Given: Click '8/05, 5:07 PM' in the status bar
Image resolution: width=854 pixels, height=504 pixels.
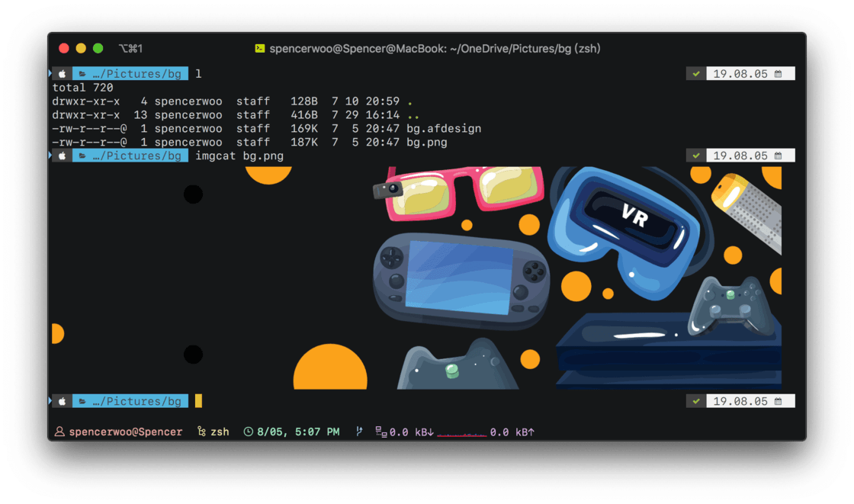Looking at the screenshot, I should [x=298, y=432].
